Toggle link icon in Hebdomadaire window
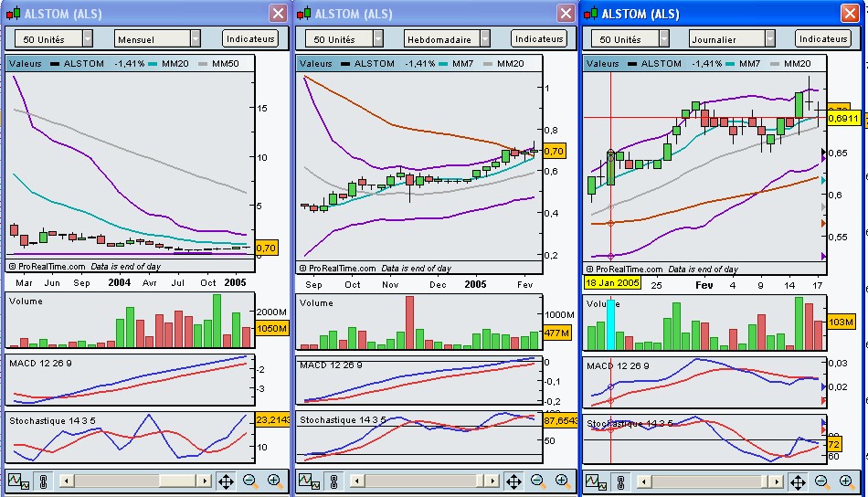 click(x=333, y=481)
